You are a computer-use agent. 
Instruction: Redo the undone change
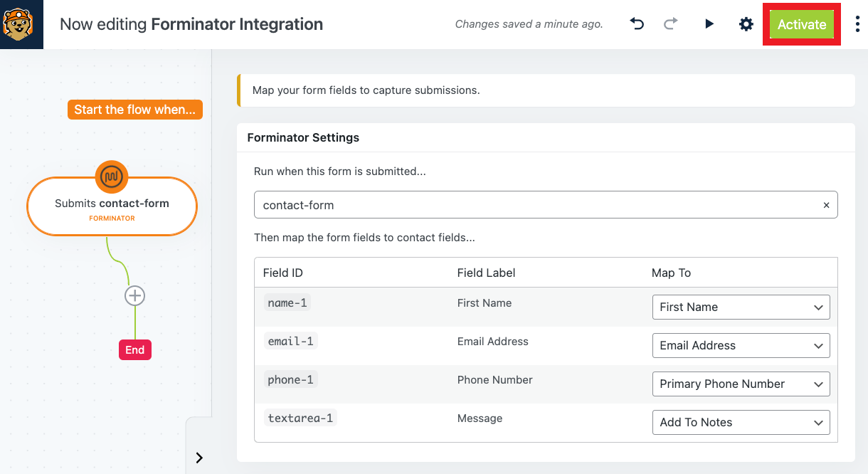(670, 24)
